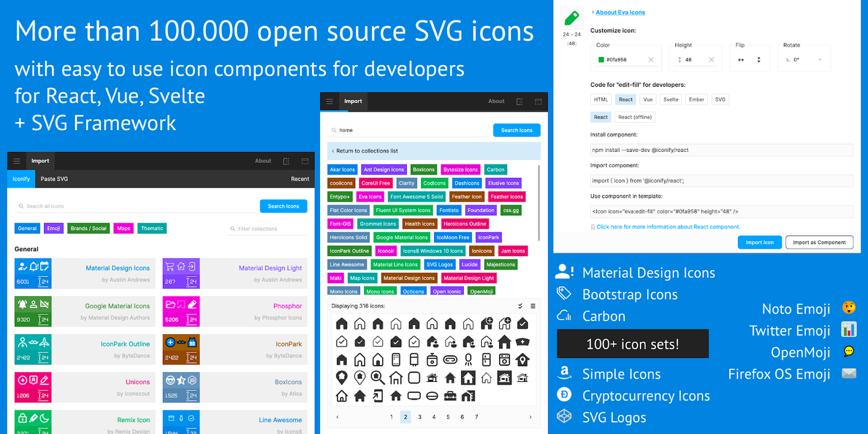Switch to list view icon beside Displaying 316 icons
The width and height of the screenshot is (868, 434).
click(533, 306)
